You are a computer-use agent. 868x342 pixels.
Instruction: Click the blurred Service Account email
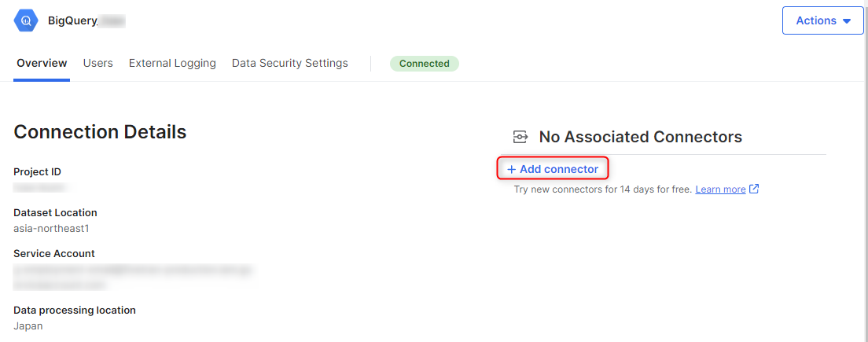coord(132,270)
